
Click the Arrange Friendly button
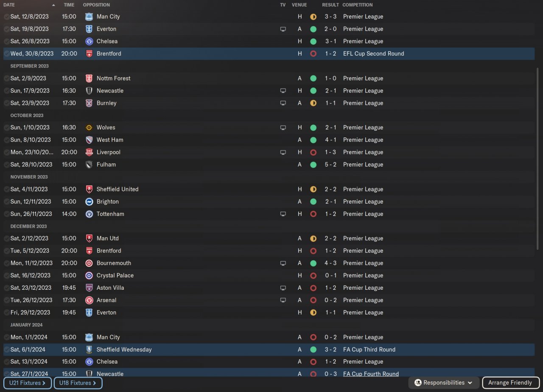(510, 383)
